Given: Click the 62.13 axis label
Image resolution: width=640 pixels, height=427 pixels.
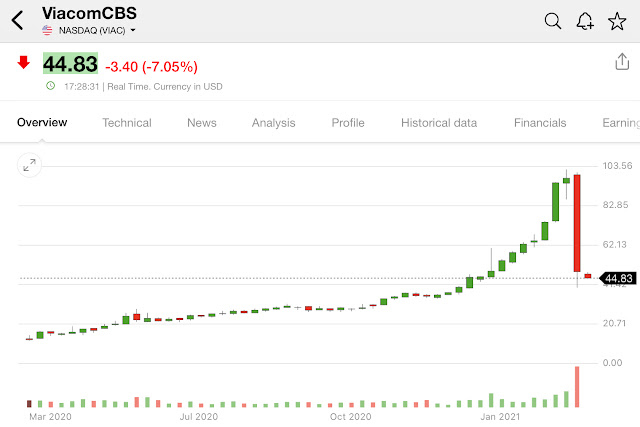Looking at the screenshot, I should 615,245.
